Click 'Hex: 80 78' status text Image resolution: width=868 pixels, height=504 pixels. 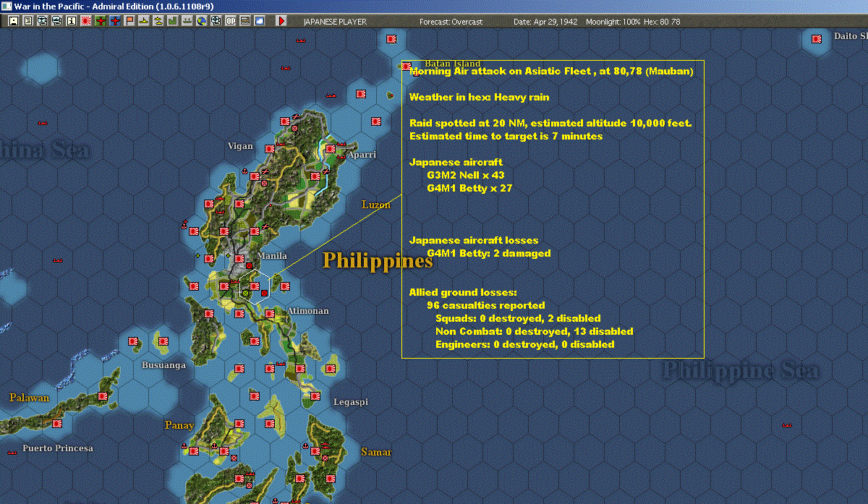(x=662, y=22)
